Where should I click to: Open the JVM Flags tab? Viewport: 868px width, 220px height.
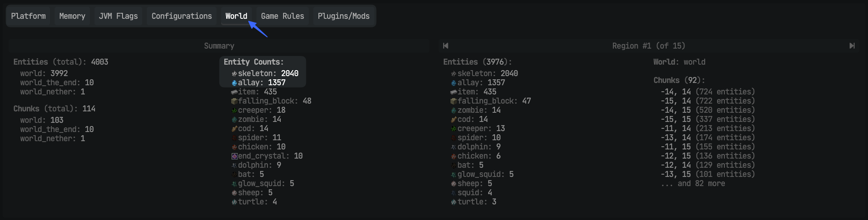point(118,16)
